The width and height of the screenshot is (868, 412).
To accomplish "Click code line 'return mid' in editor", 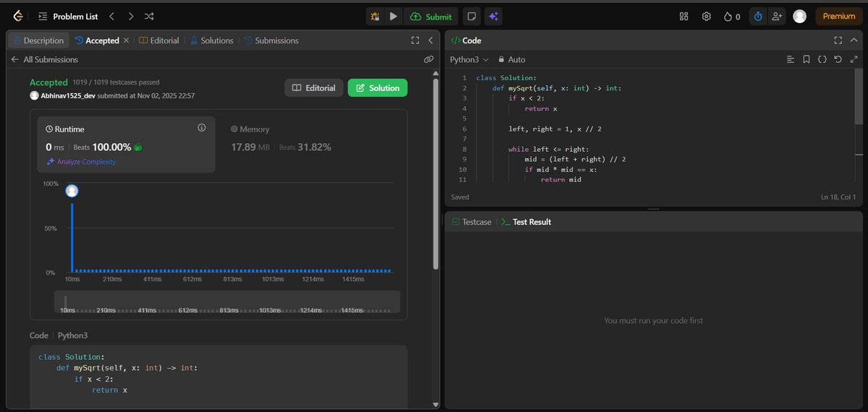I will (x=561, y=179).
